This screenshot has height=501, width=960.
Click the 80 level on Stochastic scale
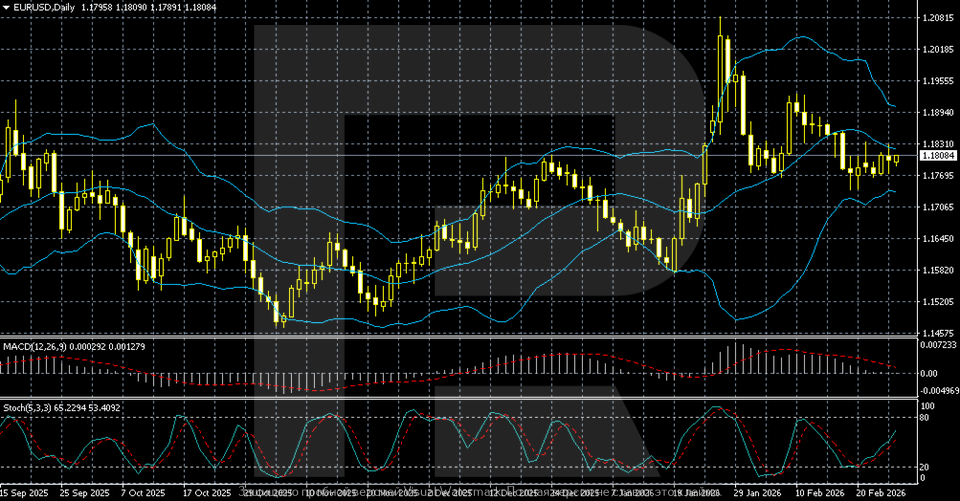coord(926,417)
